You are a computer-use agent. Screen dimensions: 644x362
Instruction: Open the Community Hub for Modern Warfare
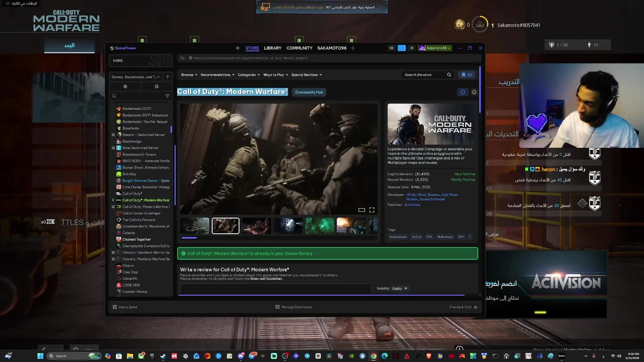point(309,92)
